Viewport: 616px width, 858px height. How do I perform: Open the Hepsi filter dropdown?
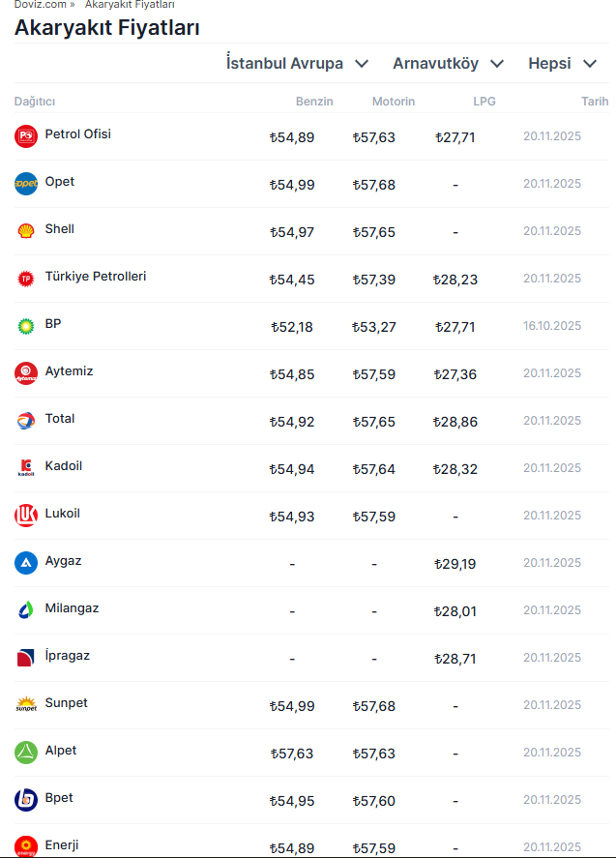pos(562,64)
